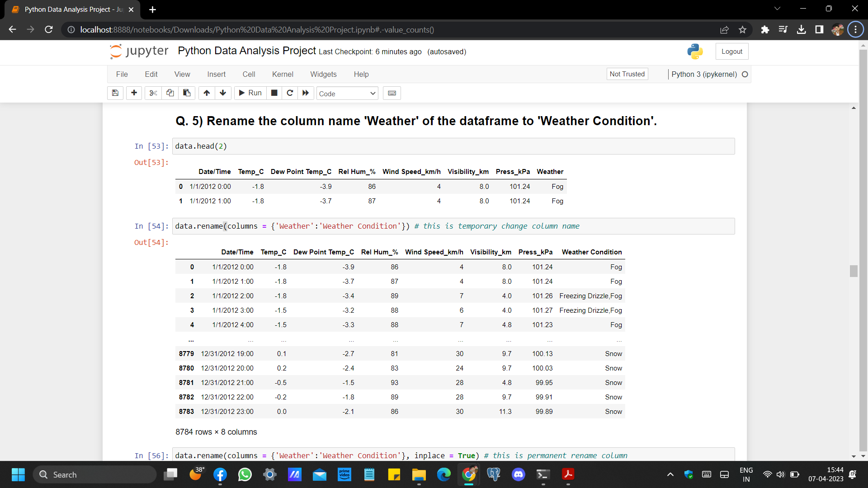
Task: Click the paste cells below icon
Action: [x=187, y=93]
